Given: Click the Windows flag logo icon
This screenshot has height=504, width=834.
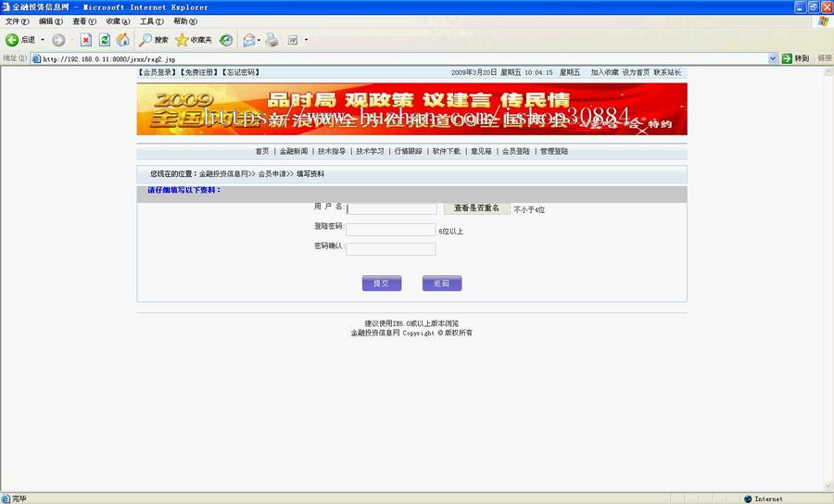Looking at the screenshot, I should (824, 21).
